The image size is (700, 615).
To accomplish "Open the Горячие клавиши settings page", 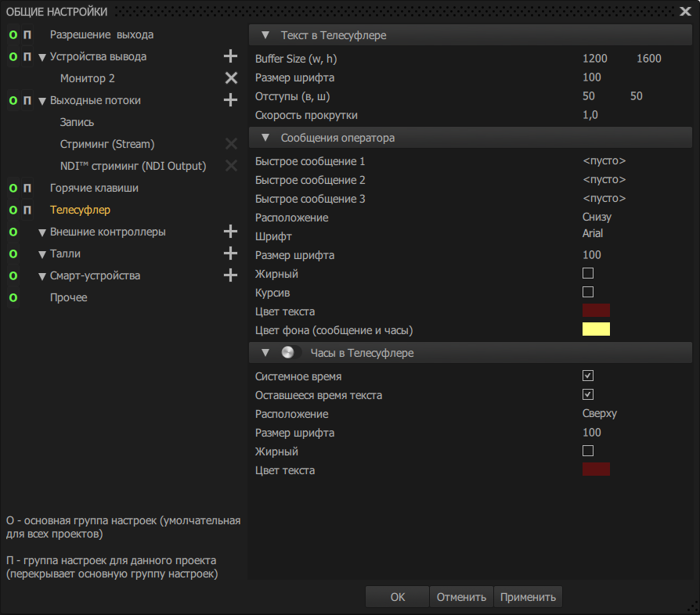I will point(94,189).
